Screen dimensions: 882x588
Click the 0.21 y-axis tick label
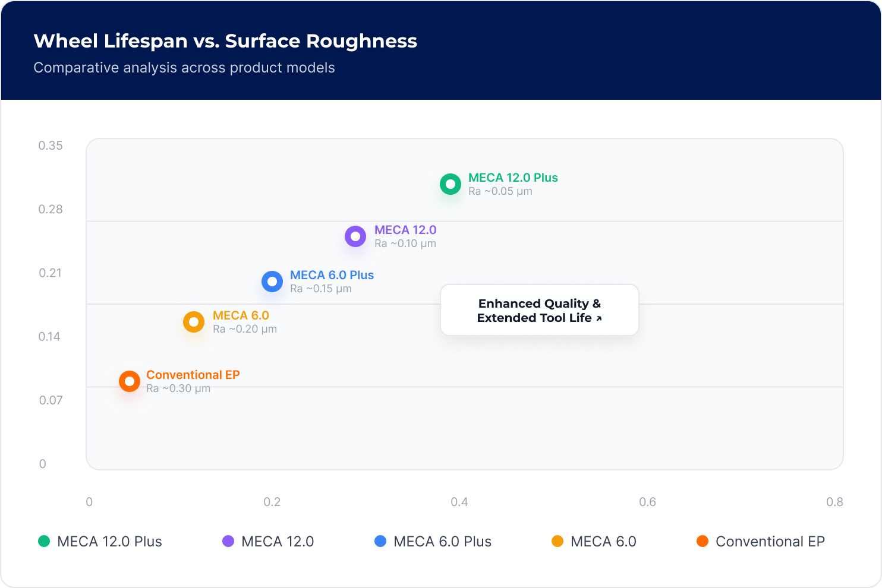click(51, 273)
